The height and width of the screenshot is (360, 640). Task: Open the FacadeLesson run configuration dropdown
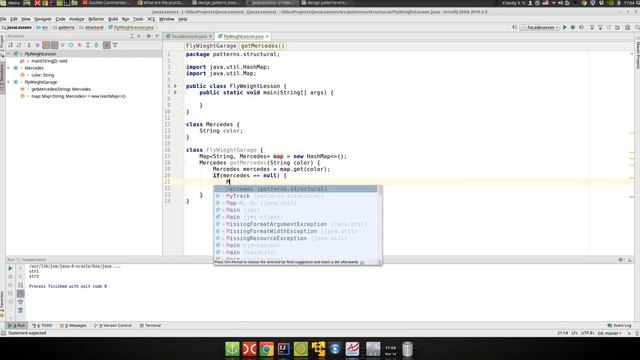pyautogui.click(x=540, y=27)
